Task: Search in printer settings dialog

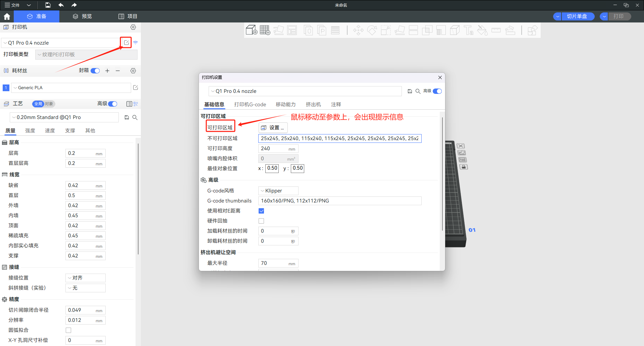Action: [418, 91]
